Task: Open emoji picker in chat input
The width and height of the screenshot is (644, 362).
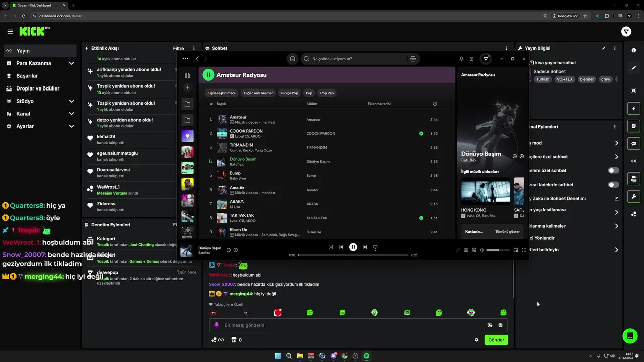Action: pyautogui.click(x=500, y=325)
